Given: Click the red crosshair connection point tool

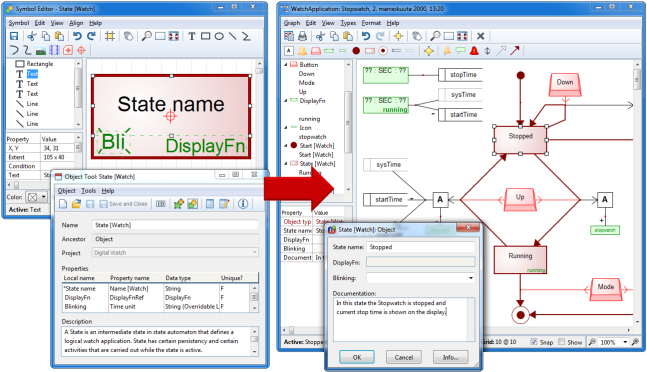Looking at the screenshot, I should pos(81,50).
